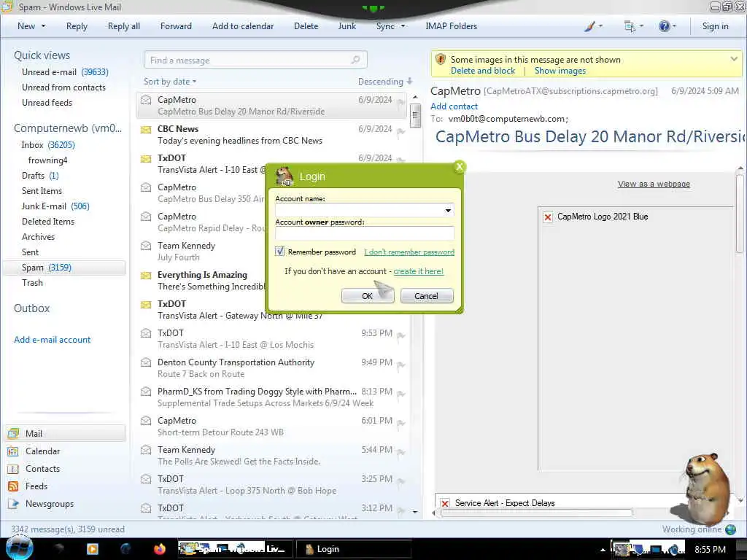Open Unread e-mail quick view
The width and height of the screenshot is (747, 560).
click(x=65, y=72)
